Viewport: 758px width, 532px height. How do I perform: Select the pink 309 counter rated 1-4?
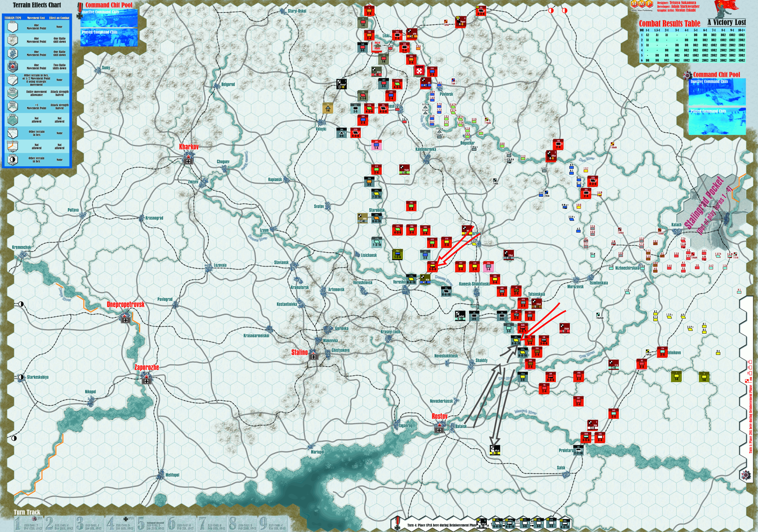[376, 145]
